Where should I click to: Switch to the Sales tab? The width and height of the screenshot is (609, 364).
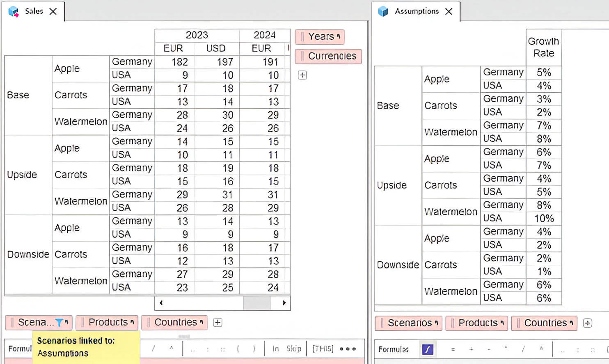click(x=34, y=11)
